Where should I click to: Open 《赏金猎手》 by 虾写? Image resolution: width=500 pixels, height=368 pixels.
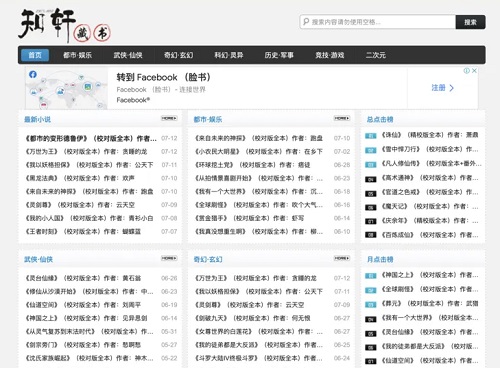pos(249,218)
